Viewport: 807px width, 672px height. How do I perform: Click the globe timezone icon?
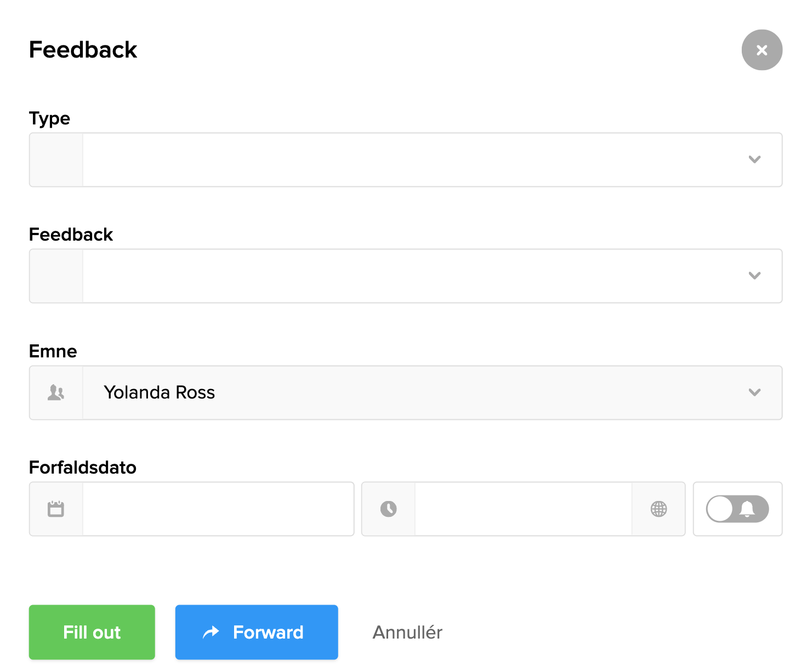[658, 509]
